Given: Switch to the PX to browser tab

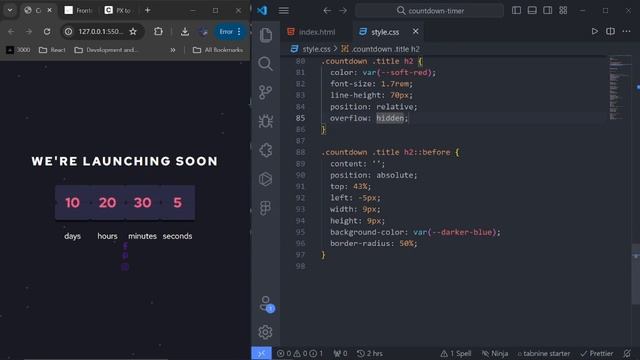Looking at the screenshot, I should [118, 10].
